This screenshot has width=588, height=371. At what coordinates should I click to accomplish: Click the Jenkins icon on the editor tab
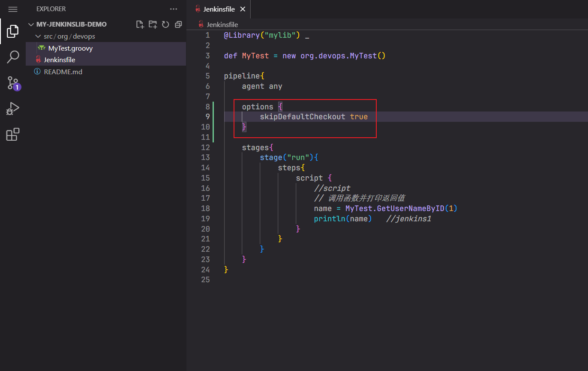click(198, 9)
